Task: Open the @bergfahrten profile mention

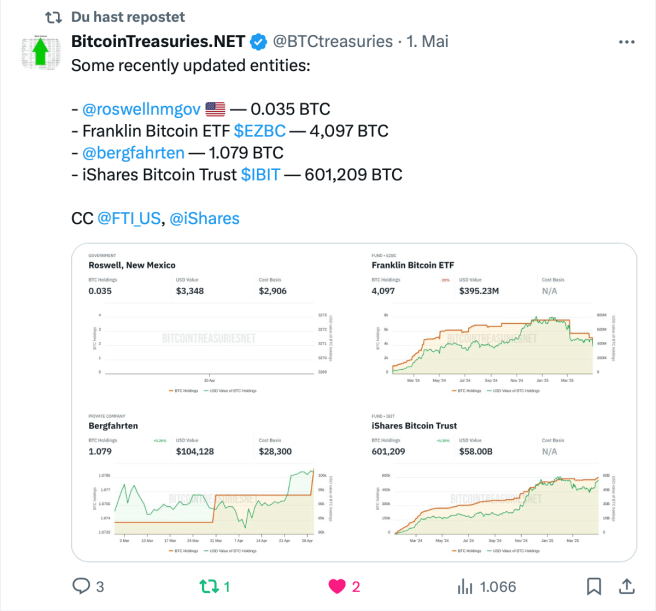Action: pos(134,153)
